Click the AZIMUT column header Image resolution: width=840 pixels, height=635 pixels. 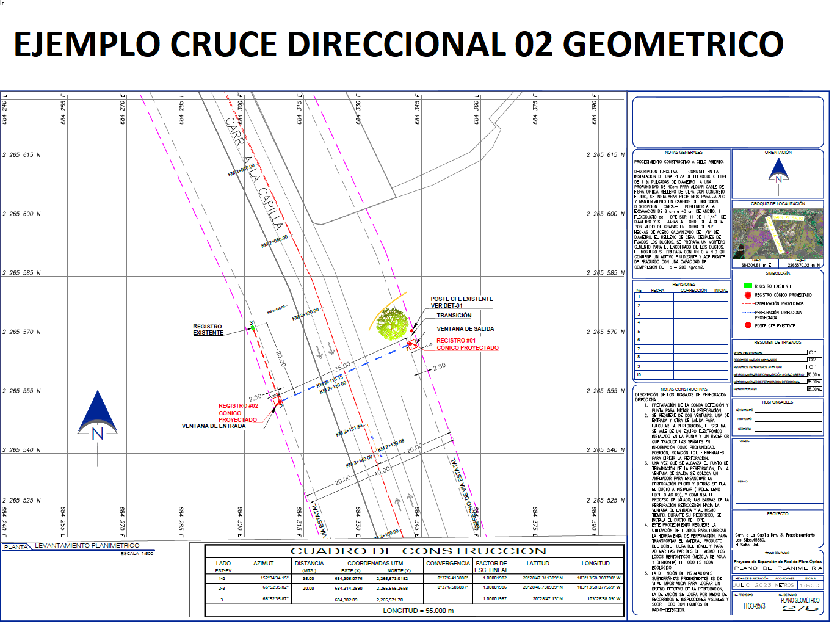pos(264,564)
